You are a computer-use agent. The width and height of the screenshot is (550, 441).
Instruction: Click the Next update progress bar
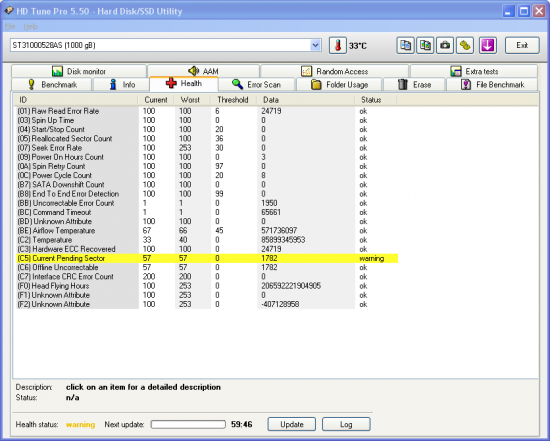(188, 425)
